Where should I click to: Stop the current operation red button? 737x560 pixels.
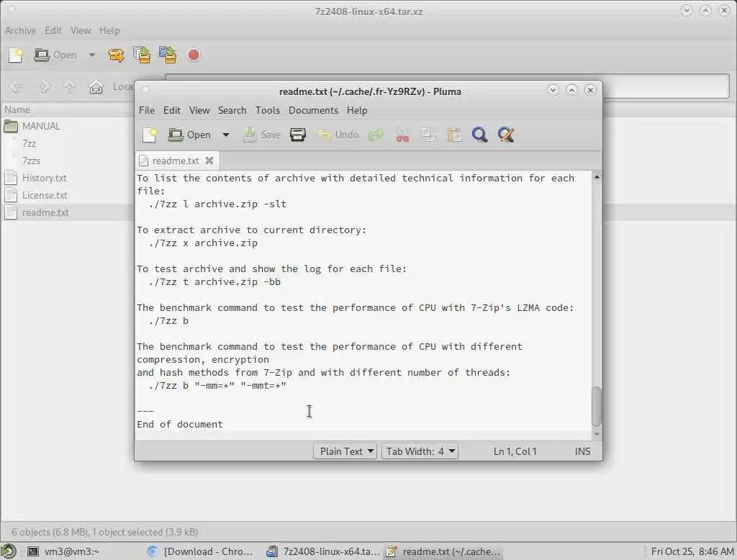[194, 55]
